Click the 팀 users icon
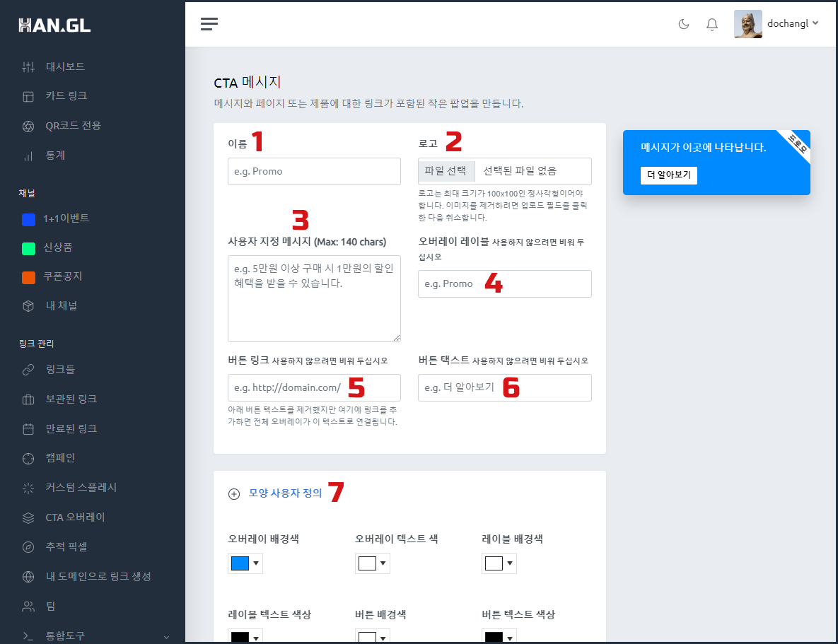 [x=28, y=606]
